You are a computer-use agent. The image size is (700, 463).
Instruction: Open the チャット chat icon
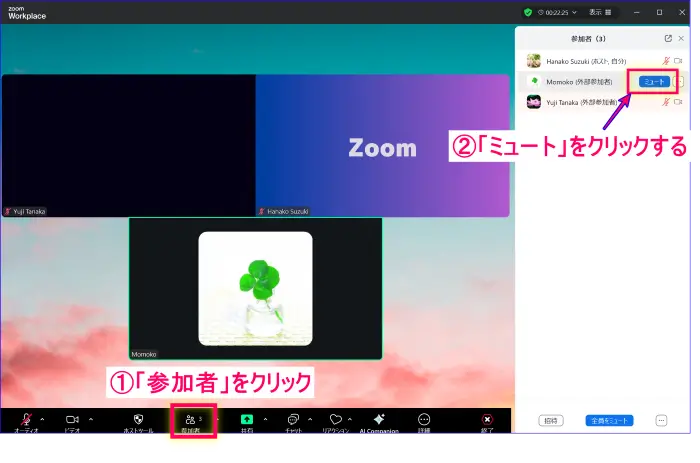293,420
